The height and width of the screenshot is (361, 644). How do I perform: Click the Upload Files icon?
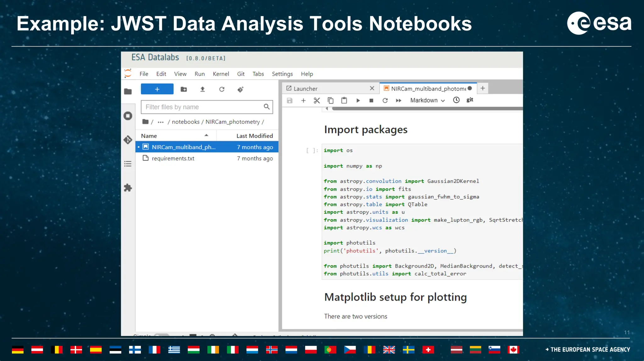tap(203, 89)
